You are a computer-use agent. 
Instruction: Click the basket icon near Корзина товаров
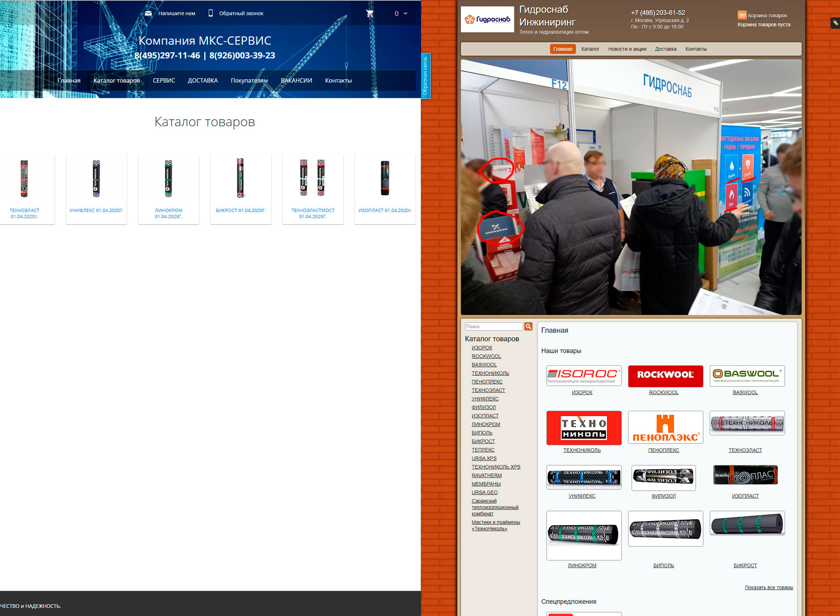pyautogui.click(x=742, y=15)
